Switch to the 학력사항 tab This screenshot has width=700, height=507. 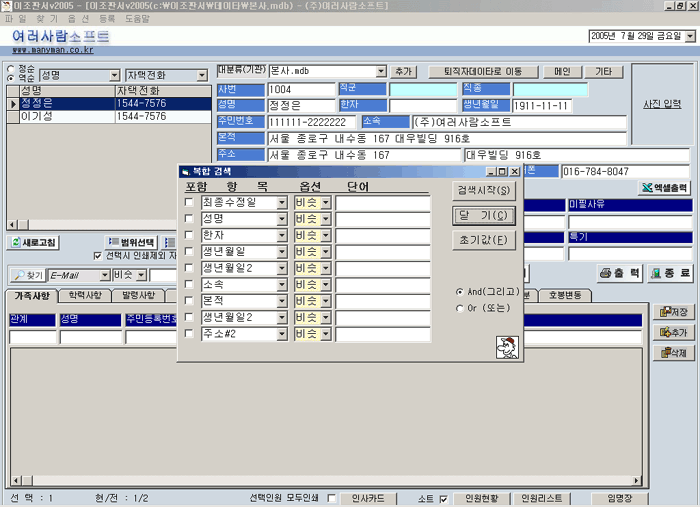86,296
